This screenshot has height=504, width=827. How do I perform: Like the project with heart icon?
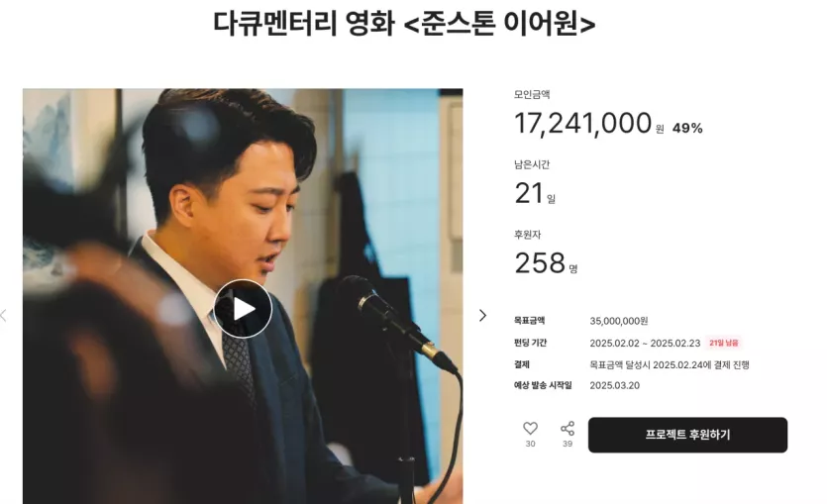(530, 428)
